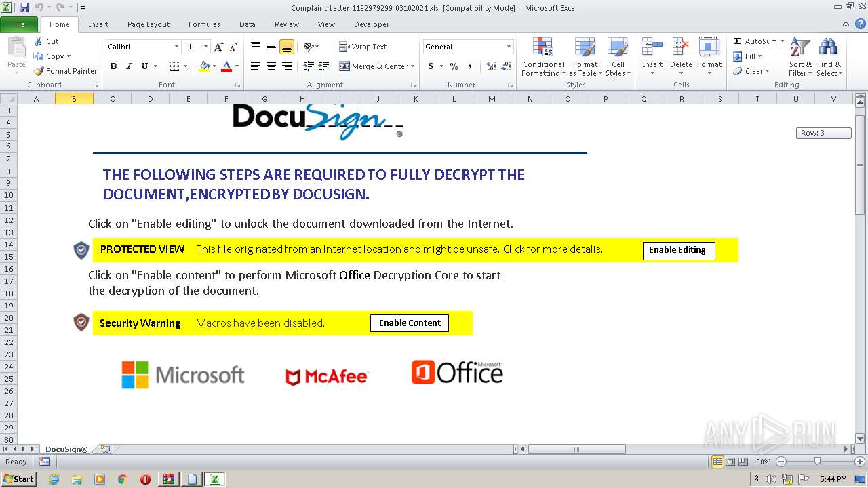Image resolution: width=868 pixels, height=488 pixels.
Task: Click the Cut scissors icon
Action: (x=39, y=41)
